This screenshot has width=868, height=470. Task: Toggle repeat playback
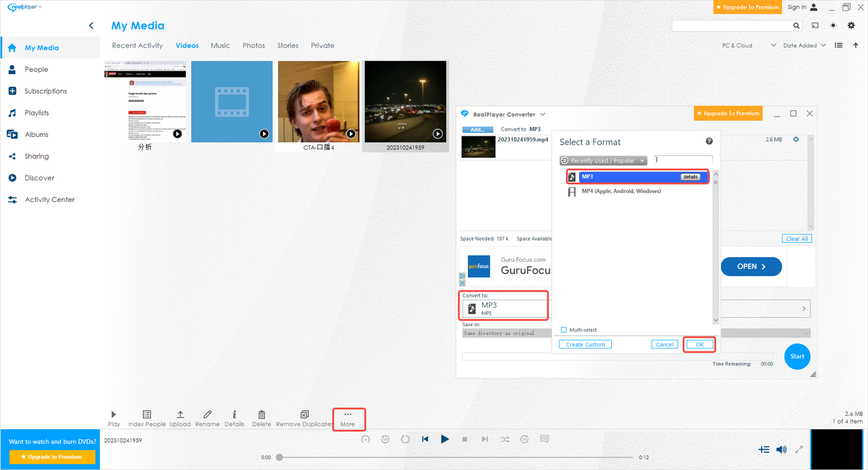point(405,439)
